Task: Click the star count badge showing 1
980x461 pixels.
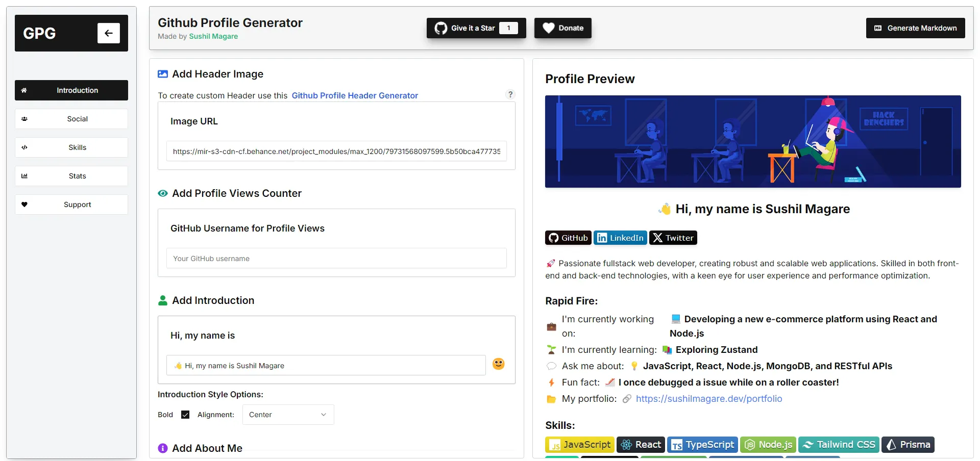Action: point(508,28)
